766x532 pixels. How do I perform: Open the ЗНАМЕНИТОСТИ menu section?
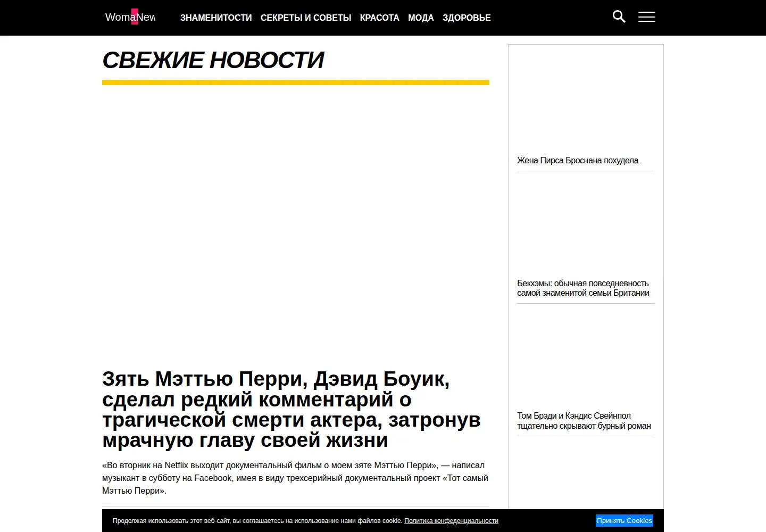pyautogui.click(x=216, y=18)
